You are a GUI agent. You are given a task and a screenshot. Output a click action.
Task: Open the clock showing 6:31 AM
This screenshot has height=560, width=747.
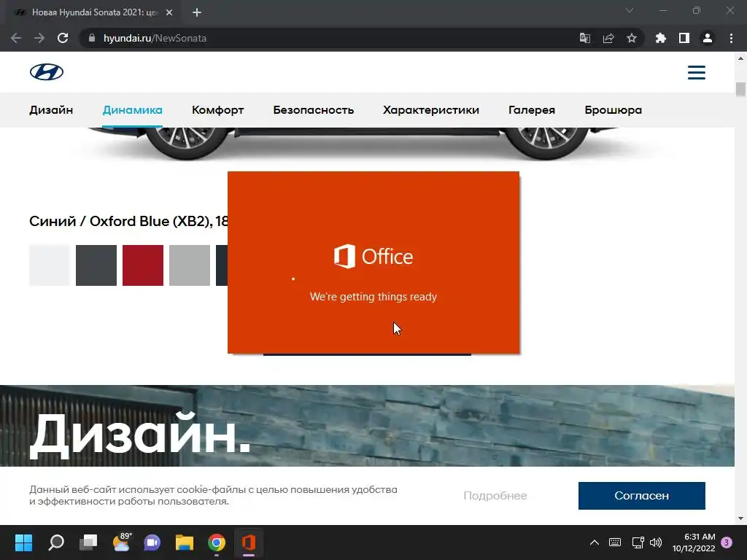pyautogui.click(x=694, y=542)
